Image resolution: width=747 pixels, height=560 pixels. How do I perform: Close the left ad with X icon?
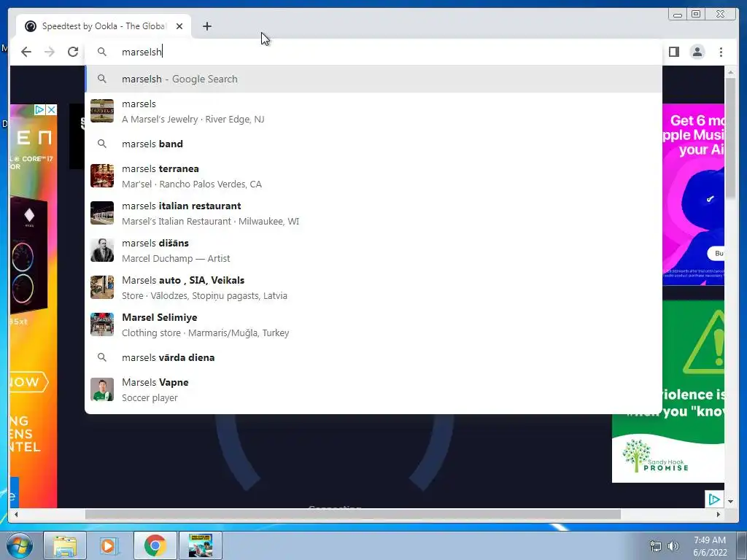[52, 110]
